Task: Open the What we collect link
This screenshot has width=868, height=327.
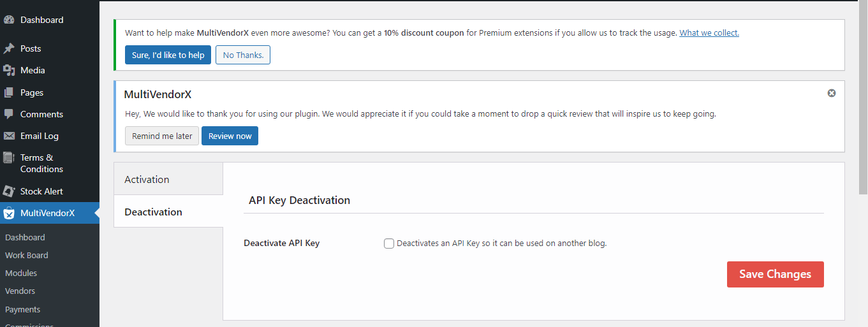Action: [x=709, y=33]
